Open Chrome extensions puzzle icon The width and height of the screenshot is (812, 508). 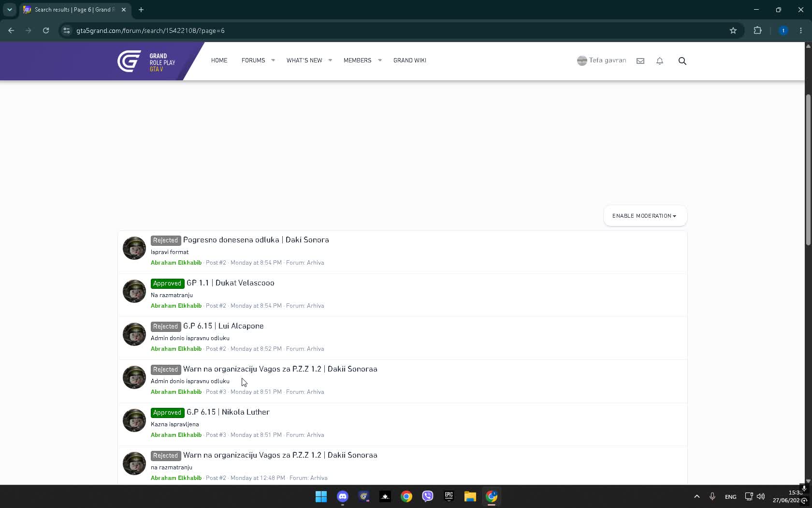[x=757, y=30]
